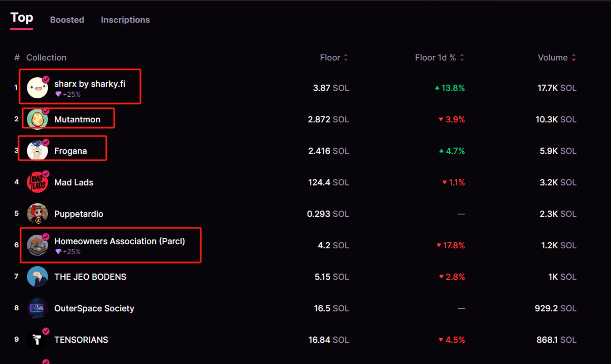The height and width of the screenshot is (364, 611).
Task: Click the 1.1% floor change
Action: pyautogui.click(x=453, y=182)
